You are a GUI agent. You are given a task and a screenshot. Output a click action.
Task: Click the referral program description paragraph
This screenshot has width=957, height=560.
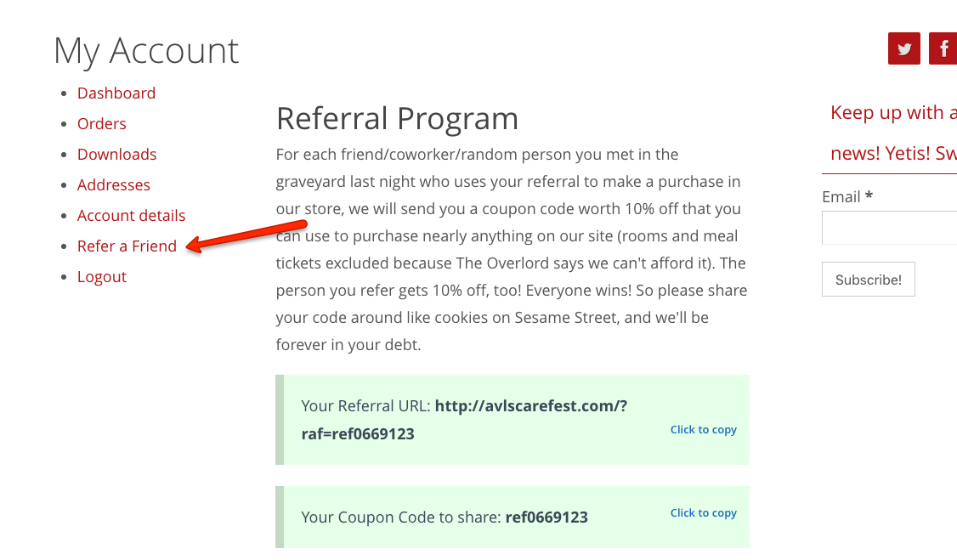[x=512, y=250]
